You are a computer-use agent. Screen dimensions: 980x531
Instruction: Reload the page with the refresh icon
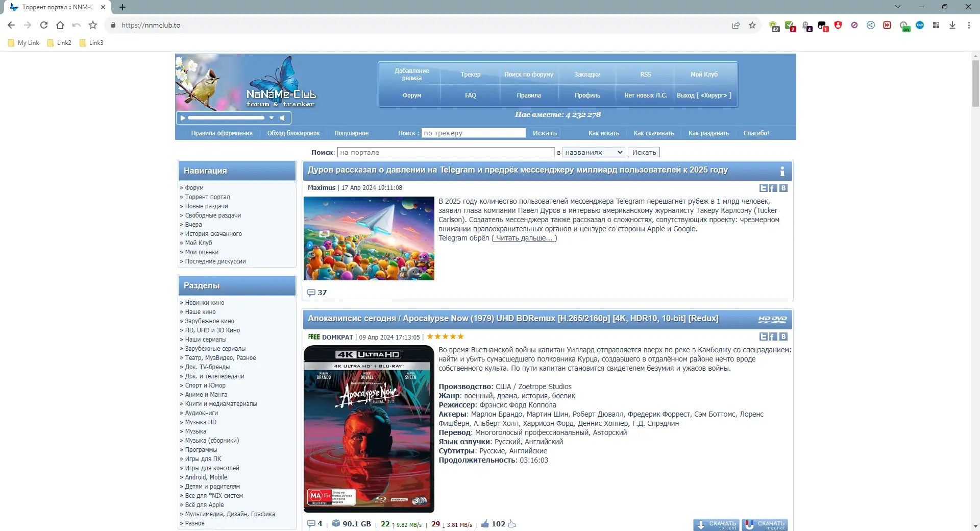point(44,25)
